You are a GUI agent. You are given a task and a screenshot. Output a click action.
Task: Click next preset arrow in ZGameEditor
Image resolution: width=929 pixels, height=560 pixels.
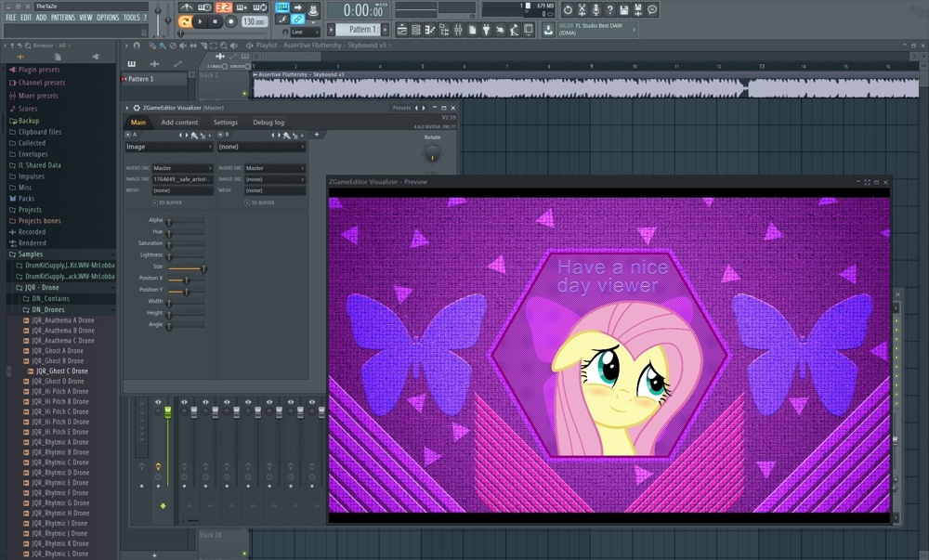tap(423, 108)
